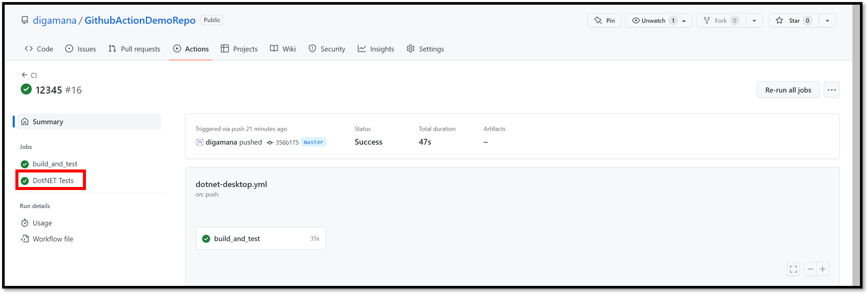
Task: Switch to the Pull requests tab
Action: tap(134, 49)
